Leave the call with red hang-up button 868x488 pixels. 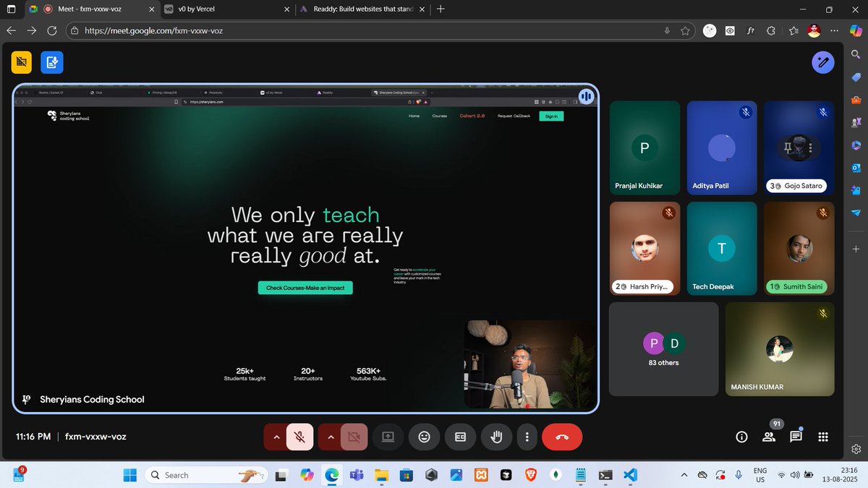point(562,437)
